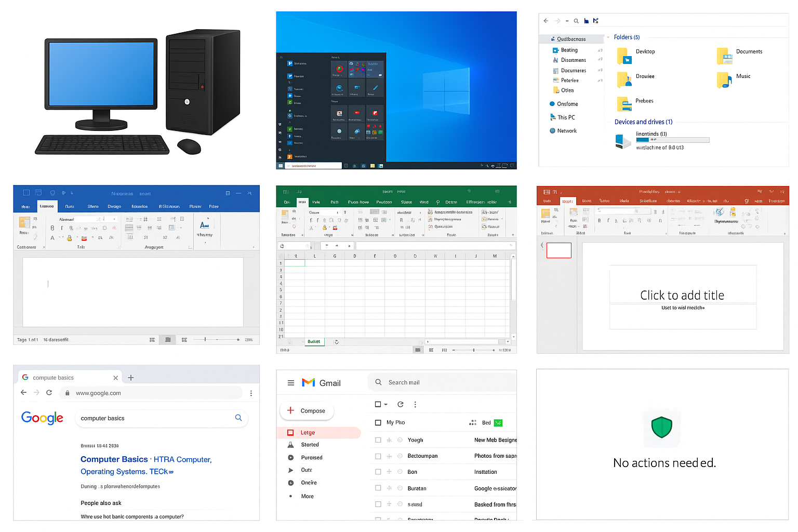Click the green shield security icon
Image resolution: width=798 pixels, height=532 pixels.
[x=661, y=428]
